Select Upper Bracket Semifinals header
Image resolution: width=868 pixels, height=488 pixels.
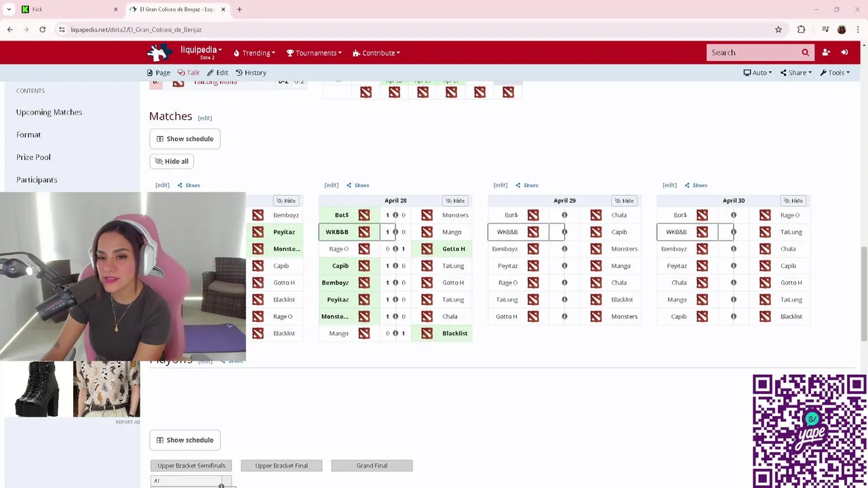pos(191,466)
